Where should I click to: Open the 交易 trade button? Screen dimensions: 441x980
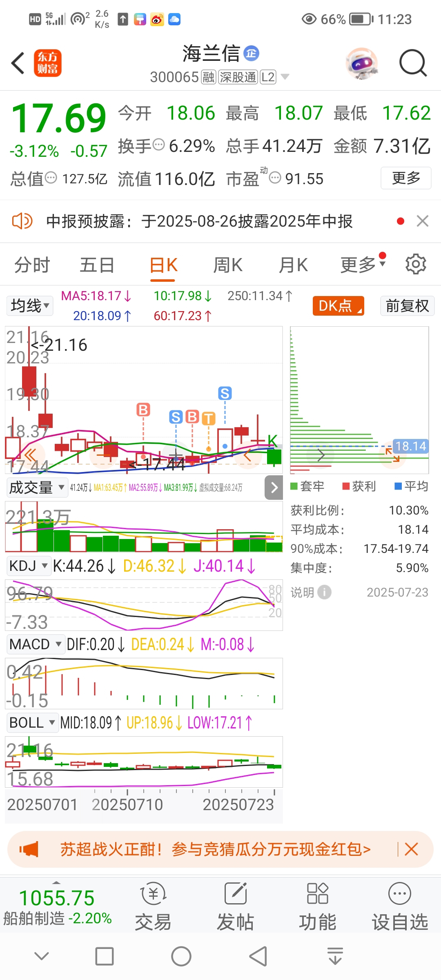pyautogui.click(x=153, y=906)
